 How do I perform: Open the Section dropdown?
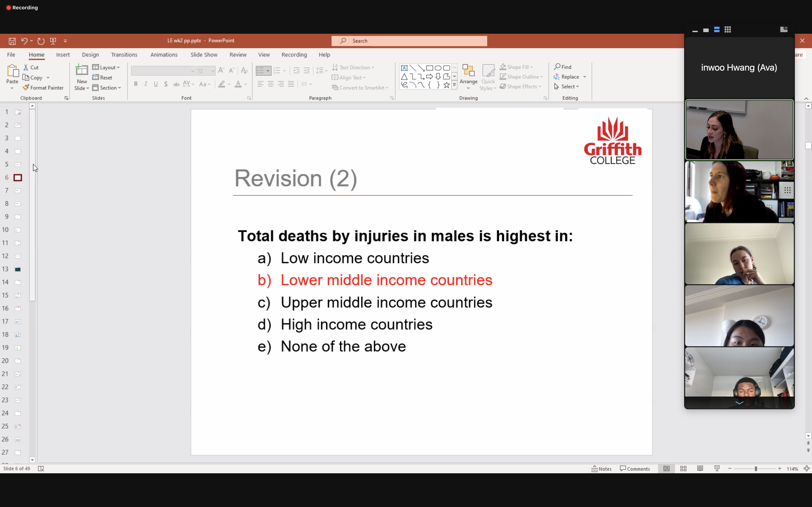point(107,88)
